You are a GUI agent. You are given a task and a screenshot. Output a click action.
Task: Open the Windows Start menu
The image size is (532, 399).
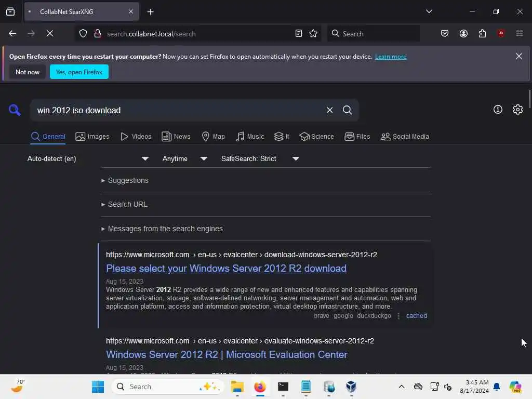tap(98, 387)
